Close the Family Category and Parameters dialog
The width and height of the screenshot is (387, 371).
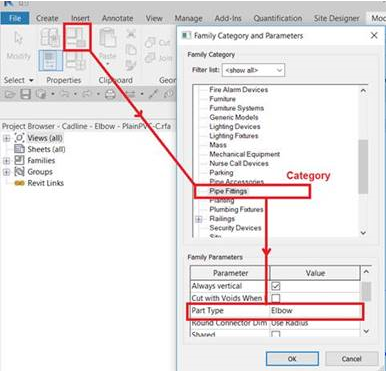(x=374, y=35)
